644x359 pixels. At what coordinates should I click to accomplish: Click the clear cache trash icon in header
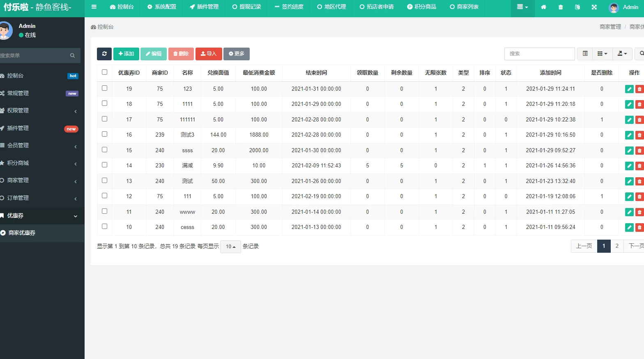561,7
